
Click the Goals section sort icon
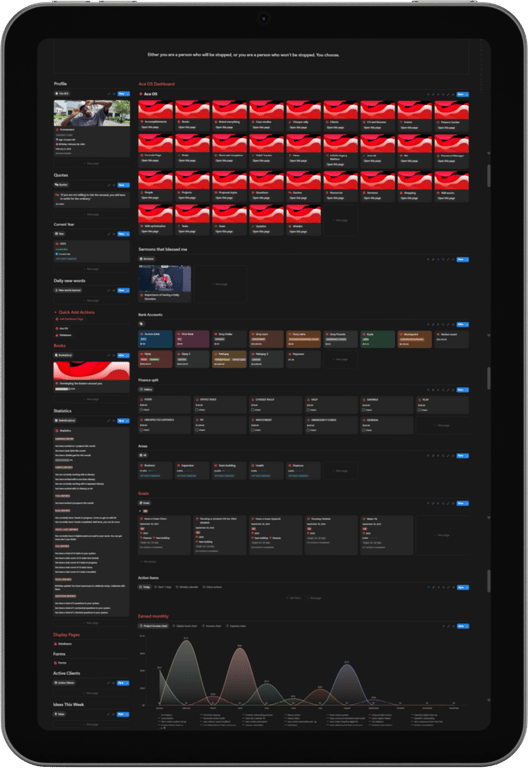click(433, 503)
